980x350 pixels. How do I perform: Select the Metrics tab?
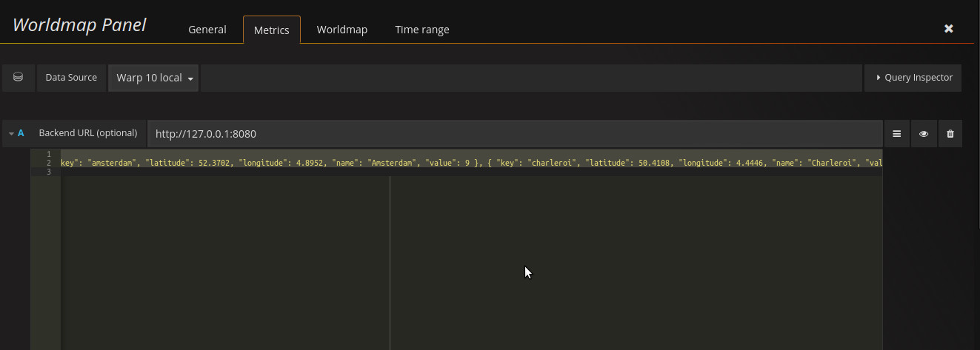271,30
